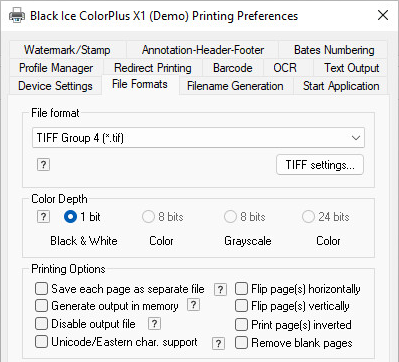
Task: Close the Printing Preferences window
Action: click(x=383, y=15)
